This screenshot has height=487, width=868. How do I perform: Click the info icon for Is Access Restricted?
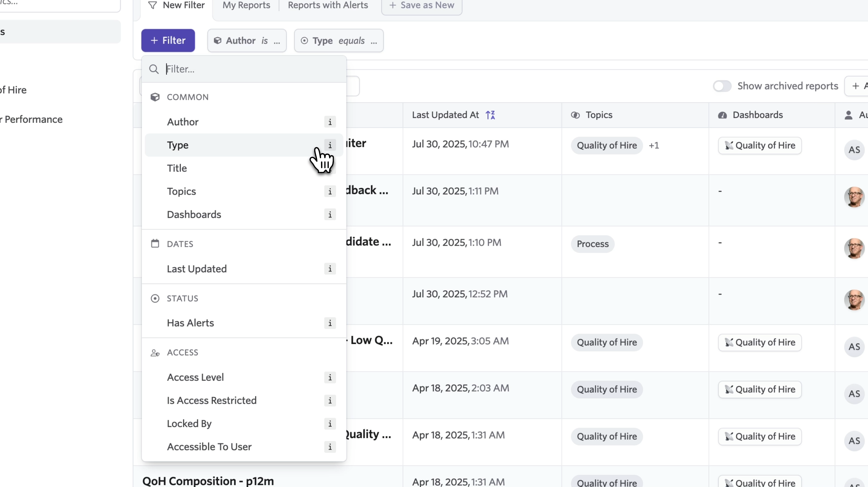(x=330, y=400)
